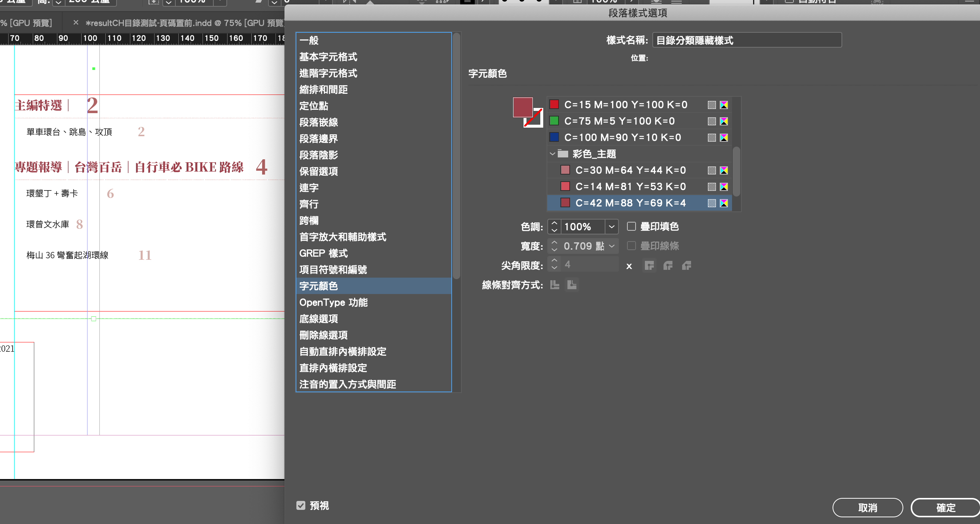
Task: Open the 色調 tint percentage dropdown
Action: [611, 227]
